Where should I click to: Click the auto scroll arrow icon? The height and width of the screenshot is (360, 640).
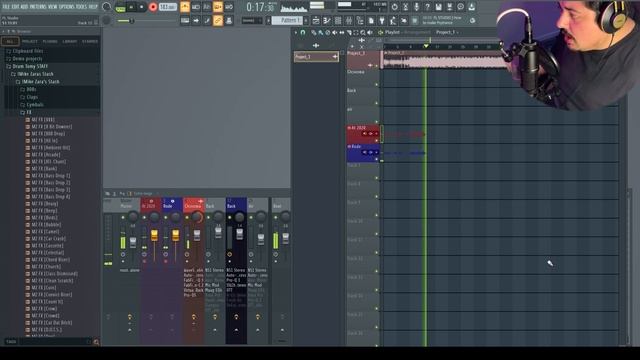click(x=196, y=20)
